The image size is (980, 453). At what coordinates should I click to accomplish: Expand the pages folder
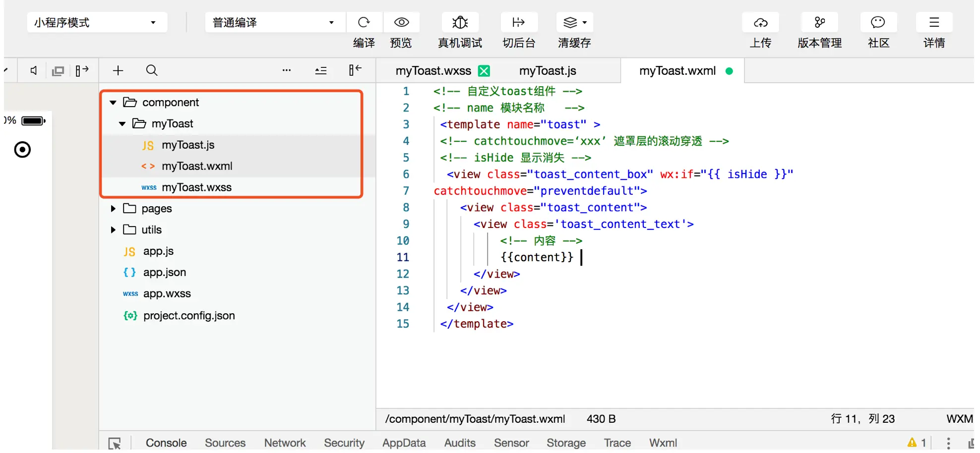[x=113, y=209]
